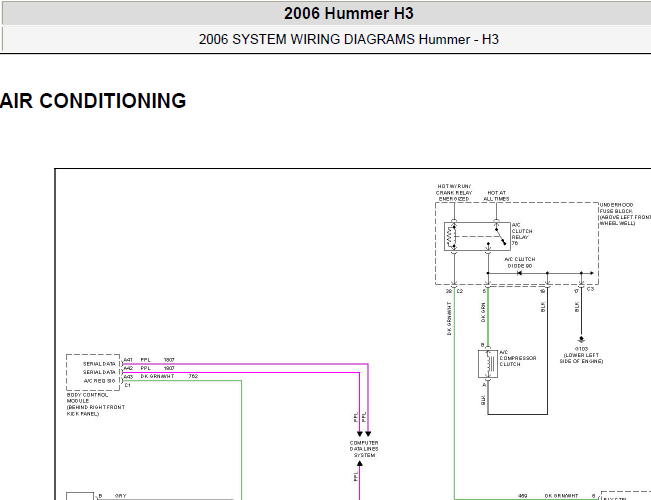Select the A/C clutch diode 90 symbol
Viewport: 651px width, 500px height.
(519, 273)
